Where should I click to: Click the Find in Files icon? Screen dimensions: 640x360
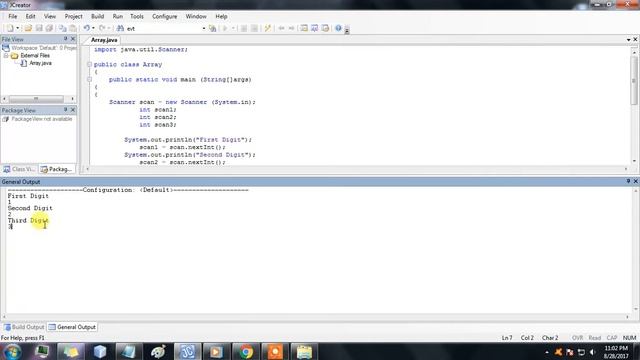click(212, 28)
